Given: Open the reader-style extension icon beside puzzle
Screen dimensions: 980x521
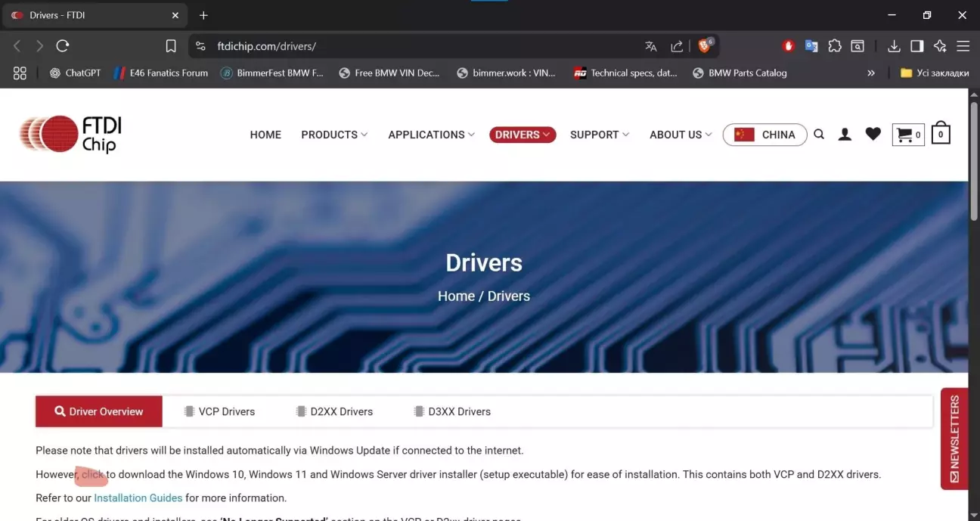Looking at the screenshot, I should click(x=857, y=46).
